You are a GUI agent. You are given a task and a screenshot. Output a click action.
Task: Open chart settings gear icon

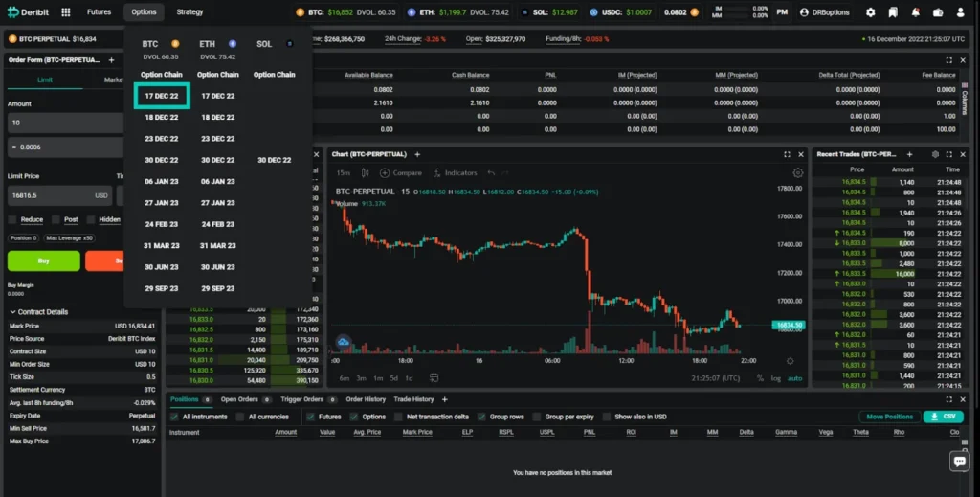(798, 173)
